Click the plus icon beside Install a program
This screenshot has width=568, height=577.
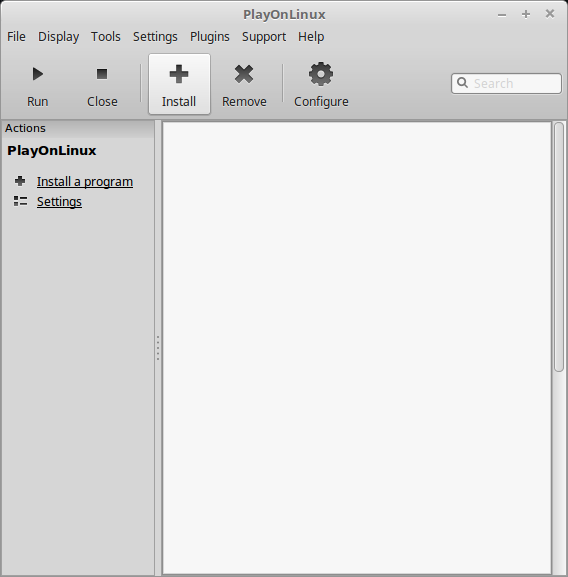20,181
